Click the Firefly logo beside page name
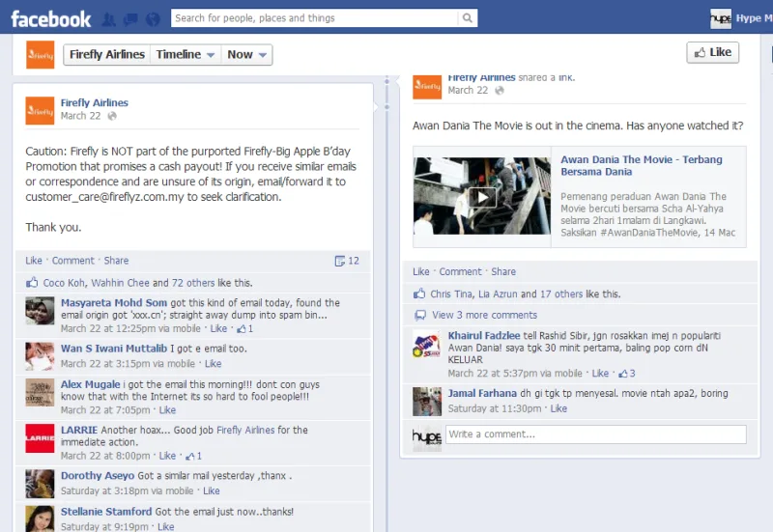 (x=41, y=55)
